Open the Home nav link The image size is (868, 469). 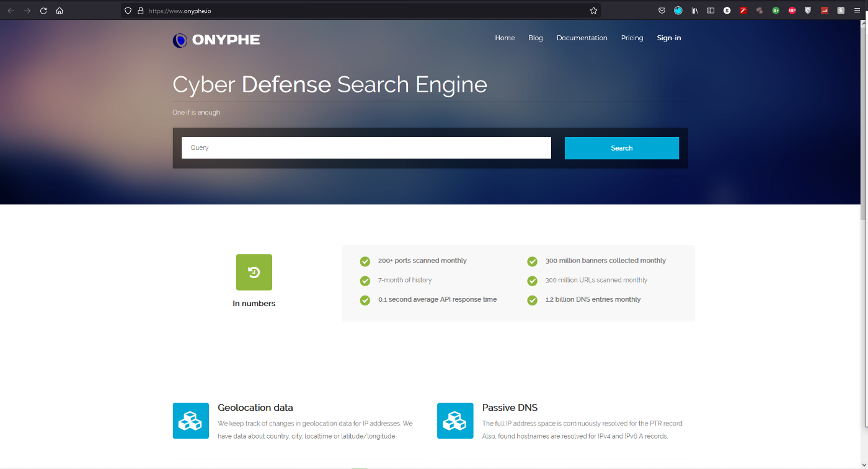(505, 38)
